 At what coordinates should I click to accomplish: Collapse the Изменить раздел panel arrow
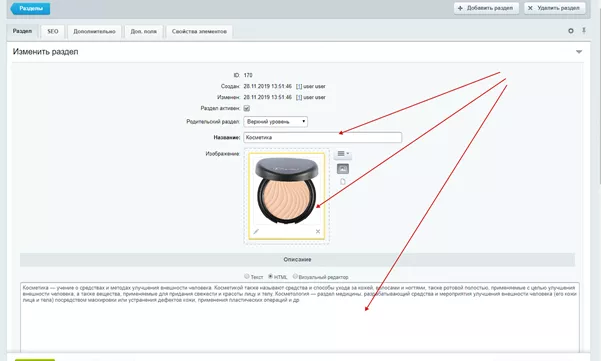(579, 52)
